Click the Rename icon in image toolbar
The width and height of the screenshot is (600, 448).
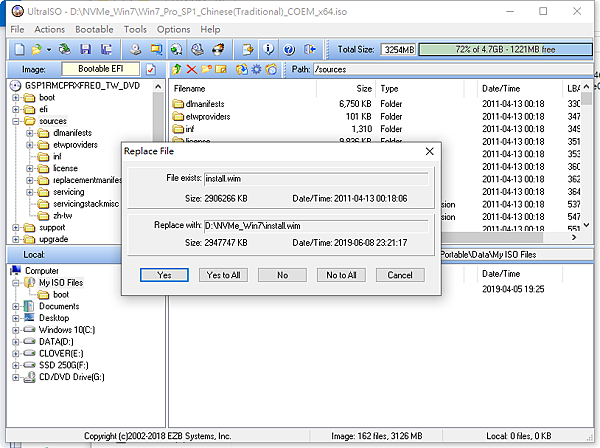point(221,69)
